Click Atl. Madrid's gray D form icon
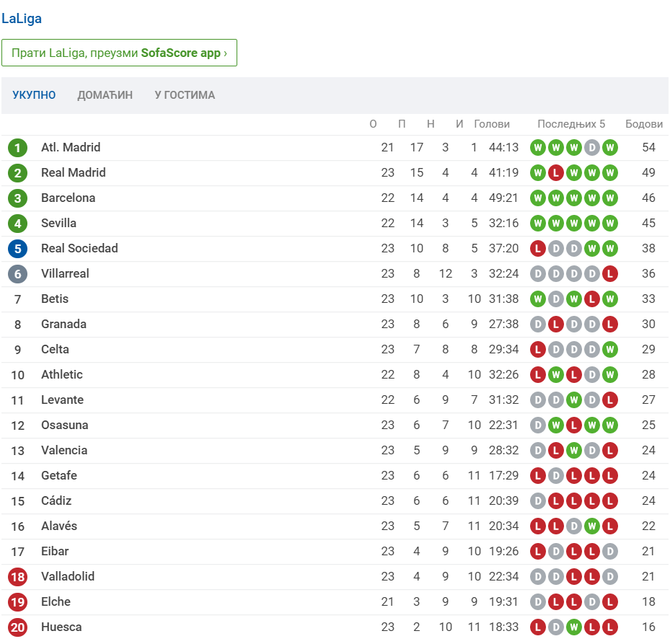 pyautogui.click(x=592, y=148)
